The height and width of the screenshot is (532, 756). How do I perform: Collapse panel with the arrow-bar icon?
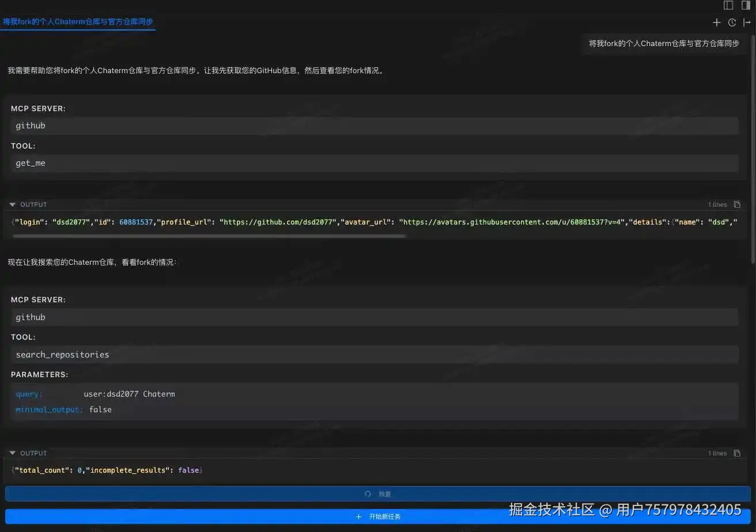(x=747, y=22)
